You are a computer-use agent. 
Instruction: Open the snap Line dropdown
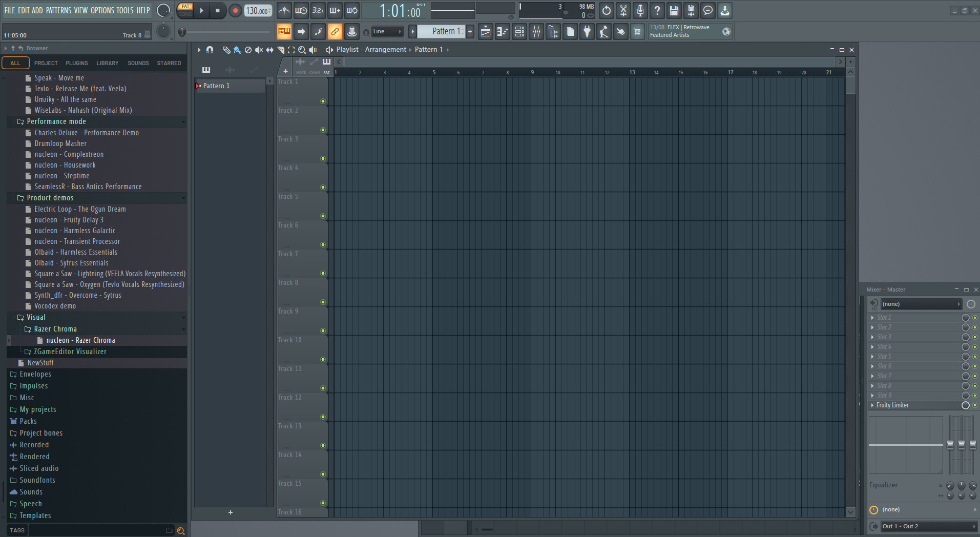(387, 32)
